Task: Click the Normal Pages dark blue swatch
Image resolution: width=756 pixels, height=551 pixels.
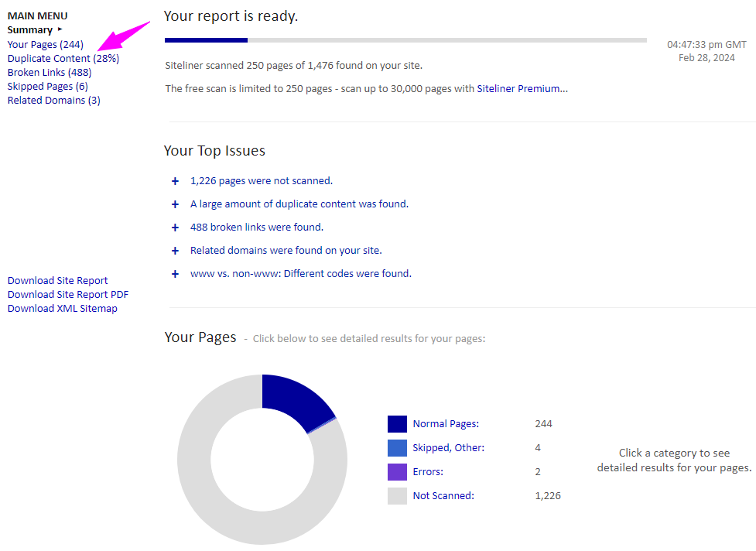Action: click(397, 424)
